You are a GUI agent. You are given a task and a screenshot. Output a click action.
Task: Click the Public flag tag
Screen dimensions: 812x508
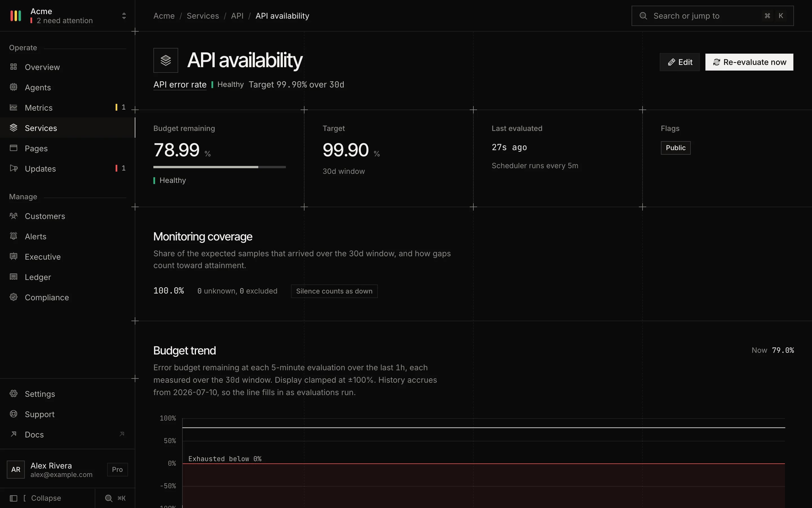(676, 148)
